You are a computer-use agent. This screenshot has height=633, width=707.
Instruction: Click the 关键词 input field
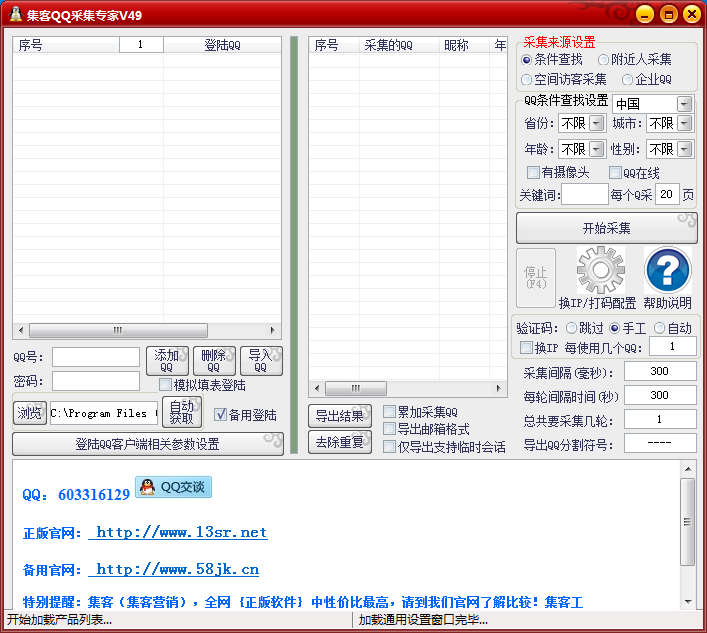(585, 194)
